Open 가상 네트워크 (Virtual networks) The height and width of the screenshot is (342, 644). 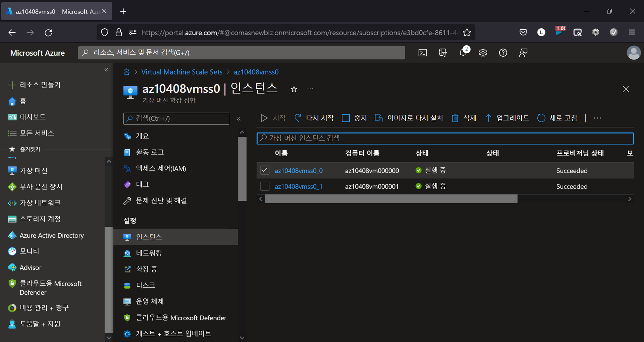[34, 203]
